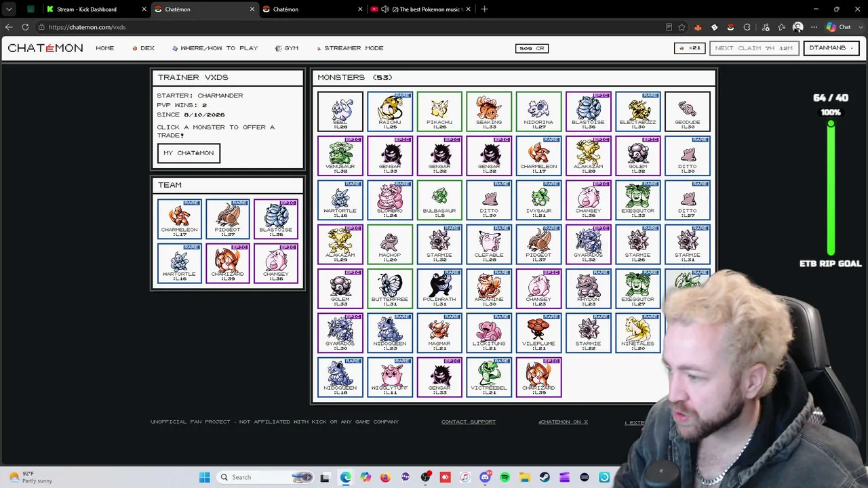This screenshot has width=868, height=488.
Task: Click the Chatémon logo
Action: [x=45, y=48]
